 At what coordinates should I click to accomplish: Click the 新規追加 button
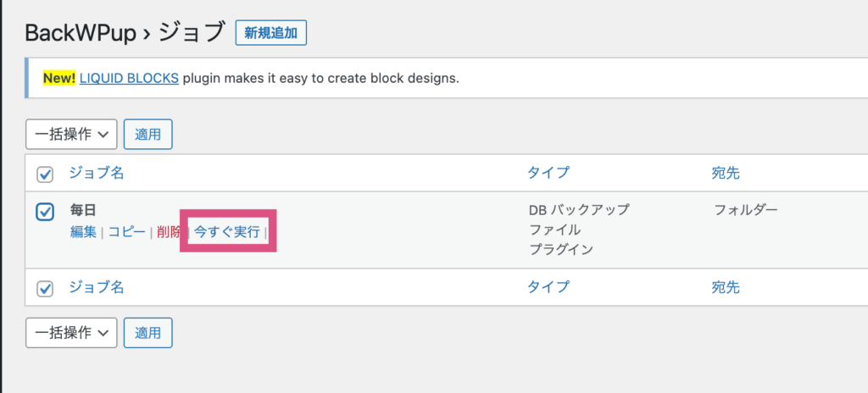270,33
